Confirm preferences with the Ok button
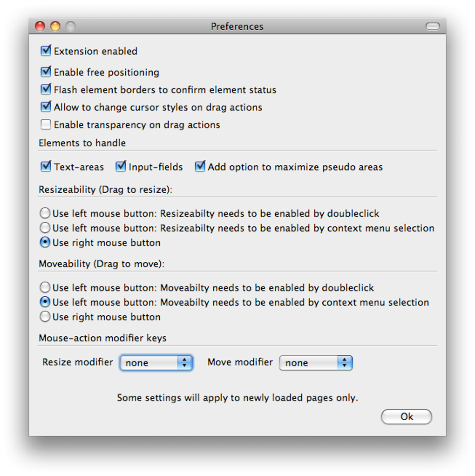This screenshot has width=475, height=476. pos(406,416)
